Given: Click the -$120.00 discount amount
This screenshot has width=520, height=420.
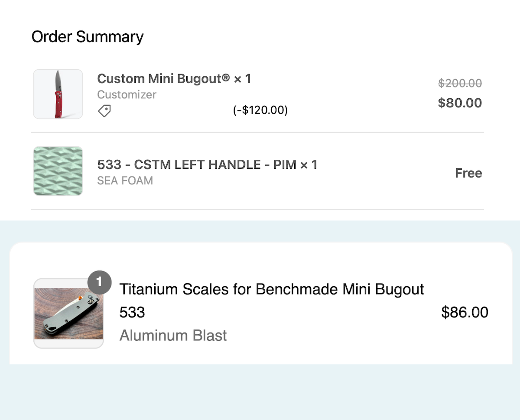Looking at the screenshot, I should coord(260,111).
